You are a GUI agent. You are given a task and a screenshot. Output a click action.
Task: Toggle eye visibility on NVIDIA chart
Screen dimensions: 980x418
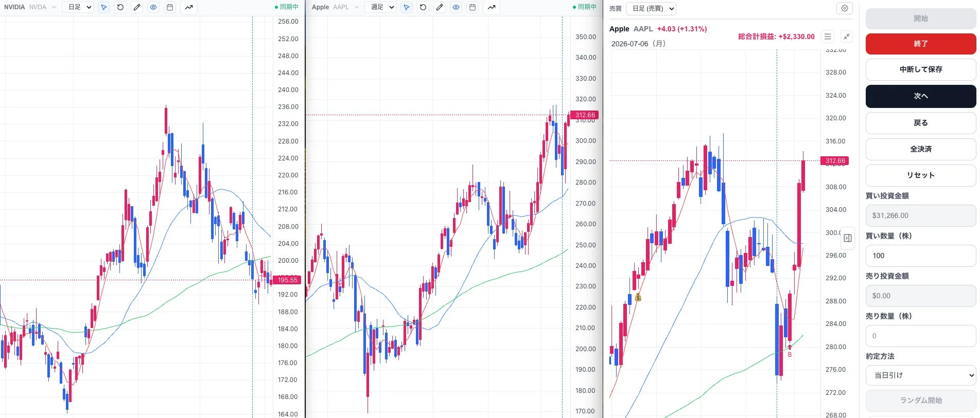[153, 7]
